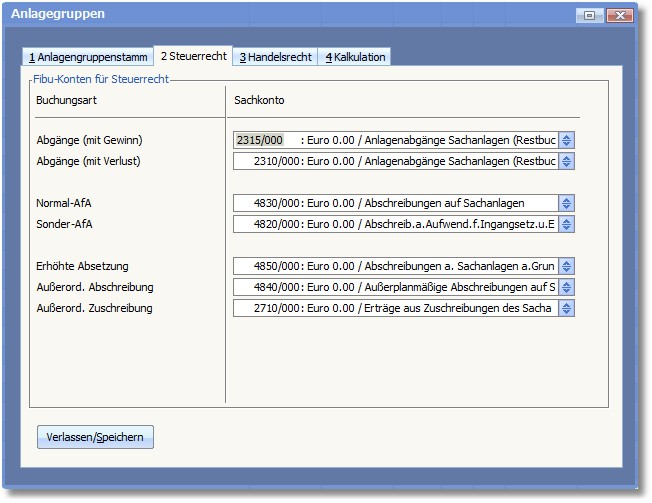Open the Sonder-AfA account dropdown arrow
Image resolution: width=652 pixels, height=503 pixels.
(x=567, y=224)
